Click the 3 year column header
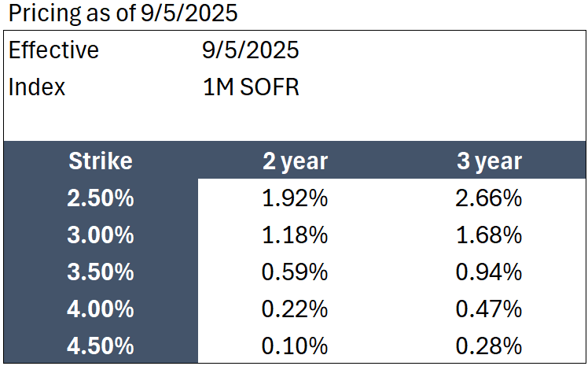 tap(490, 161)
